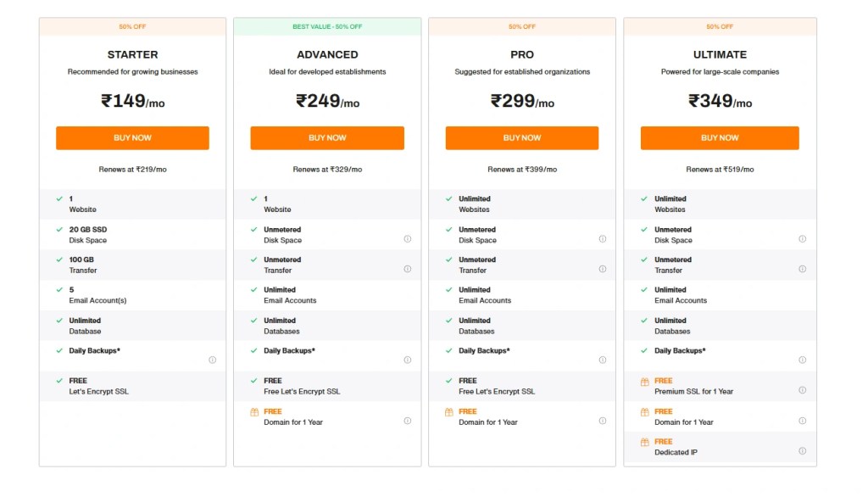This screenshot has width=868, height=497.
Task: Click gift icon next to Advanced free domain
Action: coord(253,411)
